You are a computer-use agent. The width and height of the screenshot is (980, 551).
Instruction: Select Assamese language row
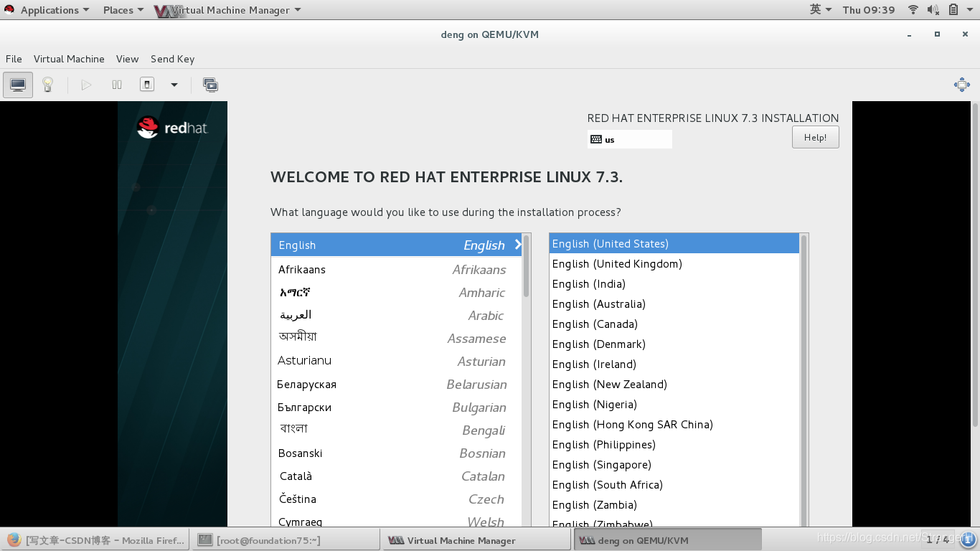396,339
